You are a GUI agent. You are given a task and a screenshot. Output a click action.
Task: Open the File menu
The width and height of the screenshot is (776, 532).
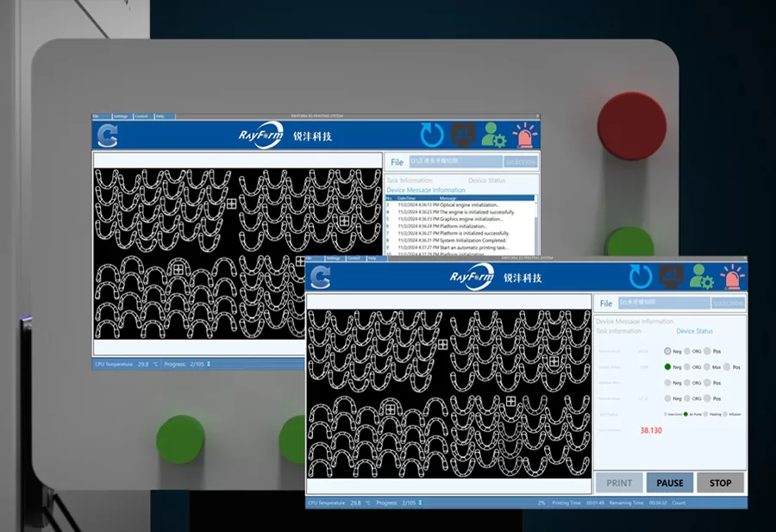(309, 258)
